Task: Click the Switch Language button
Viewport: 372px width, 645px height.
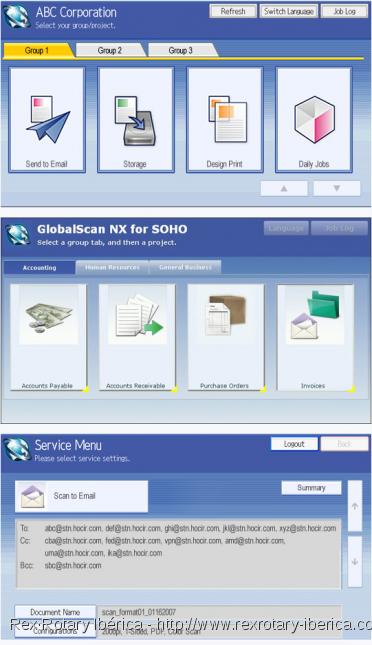Action: point(288,12)
